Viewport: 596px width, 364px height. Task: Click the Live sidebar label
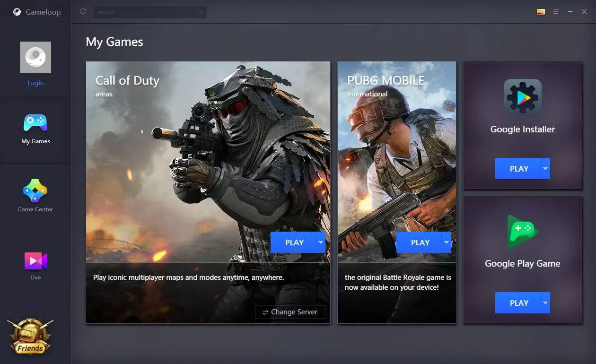click(35, 277)
